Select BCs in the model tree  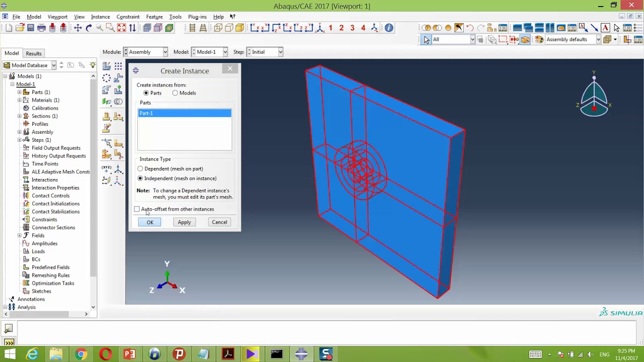click(36, 259)
